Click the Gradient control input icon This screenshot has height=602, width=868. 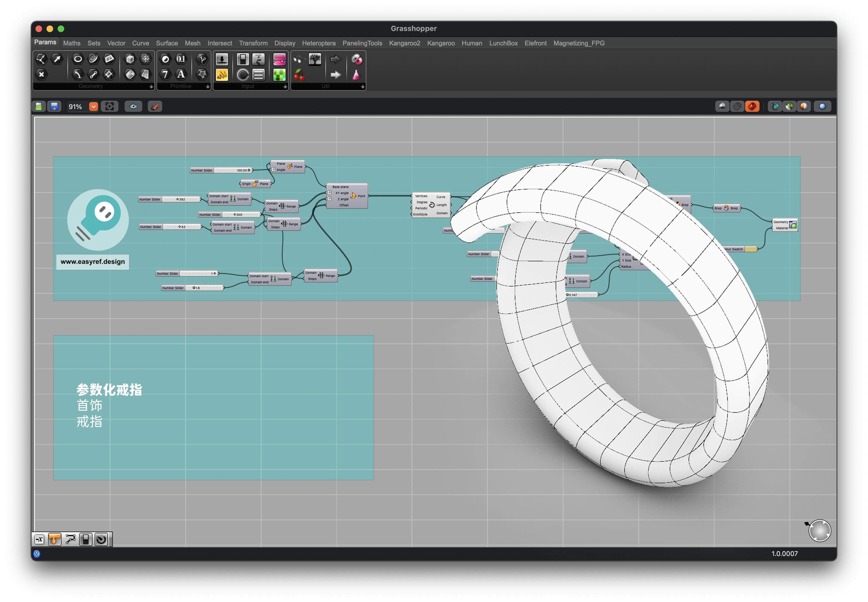(x=279, y=59)
